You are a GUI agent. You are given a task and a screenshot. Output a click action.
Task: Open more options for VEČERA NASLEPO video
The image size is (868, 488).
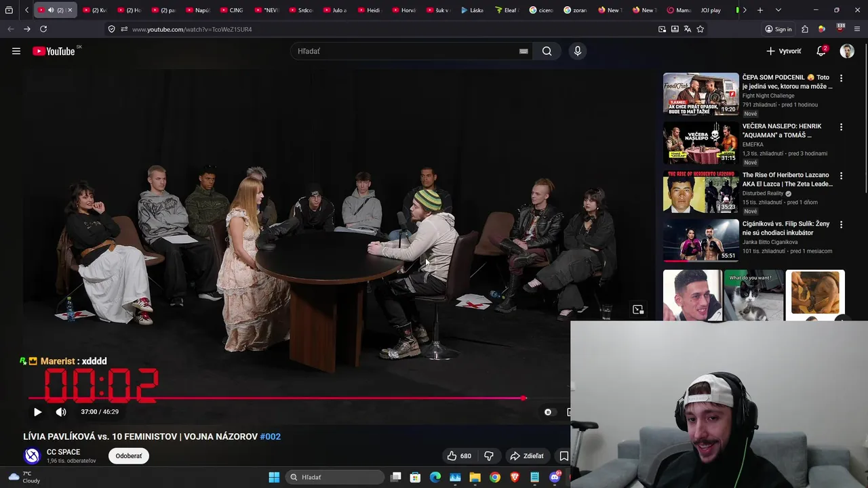click(x=841, y=127)
